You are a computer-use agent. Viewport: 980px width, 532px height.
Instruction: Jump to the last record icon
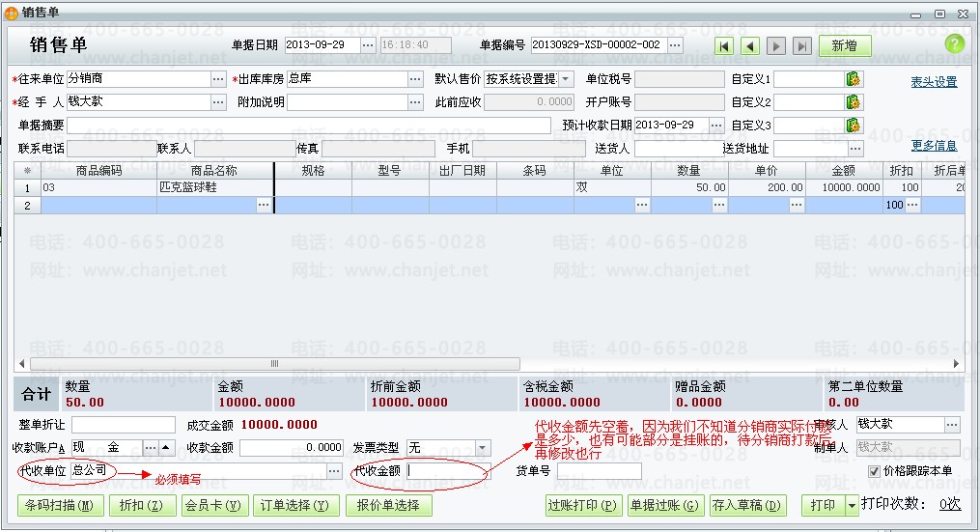tap(801, 45)
